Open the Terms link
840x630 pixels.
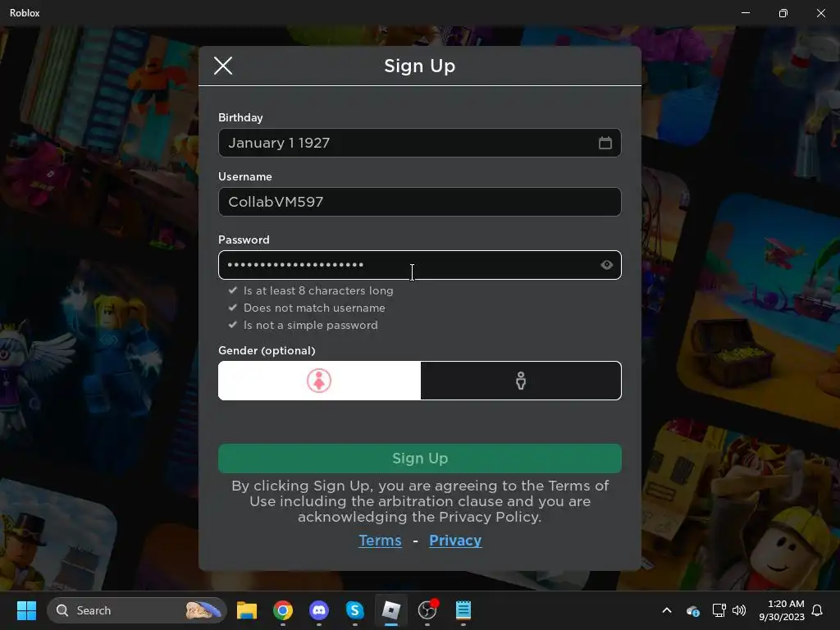380,540
